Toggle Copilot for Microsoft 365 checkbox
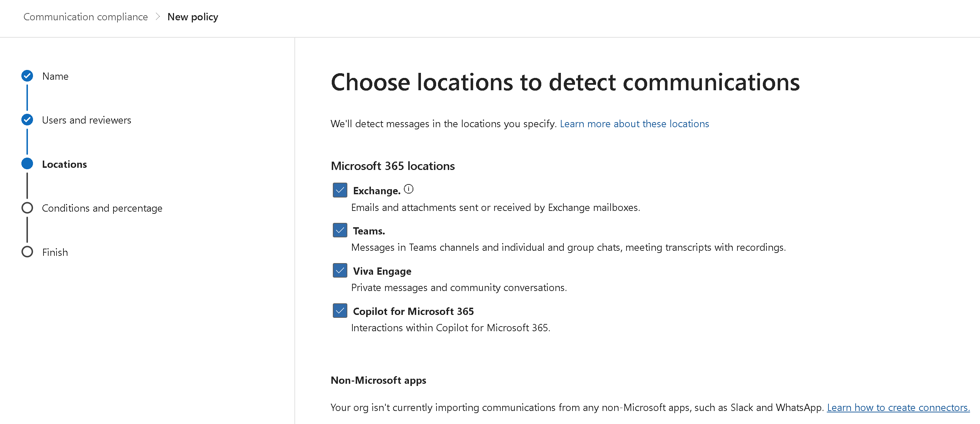The image size is (980, 424). (x=340, y=311)
